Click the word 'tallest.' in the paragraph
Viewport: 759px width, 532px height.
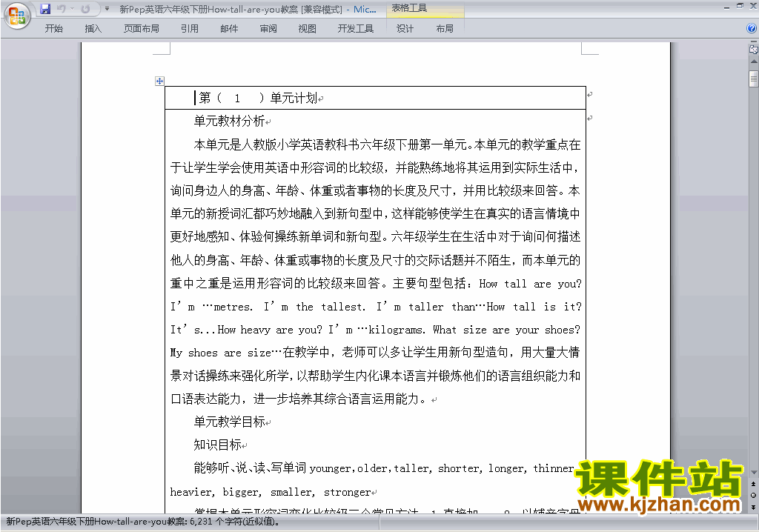point(343,307)
